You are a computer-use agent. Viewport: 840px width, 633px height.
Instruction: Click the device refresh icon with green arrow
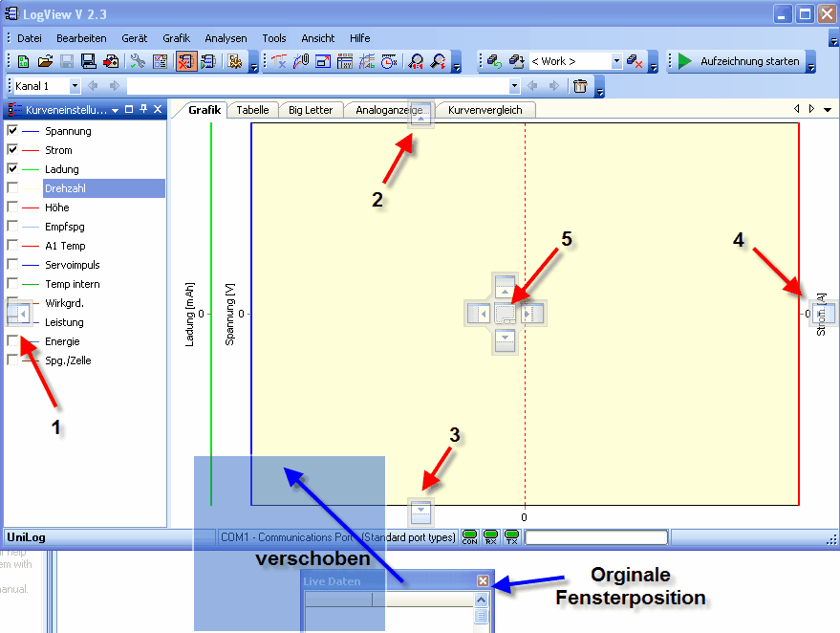(494, 61)
